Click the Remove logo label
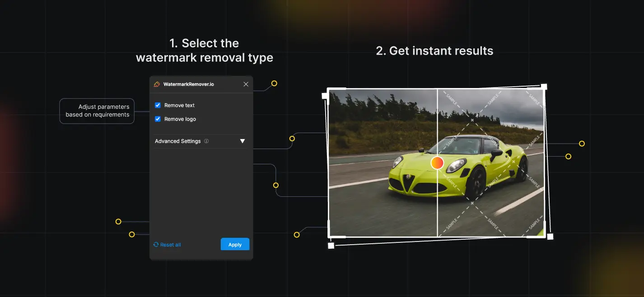This screenshot has width=644, height=297. click(x=180, y=119)
